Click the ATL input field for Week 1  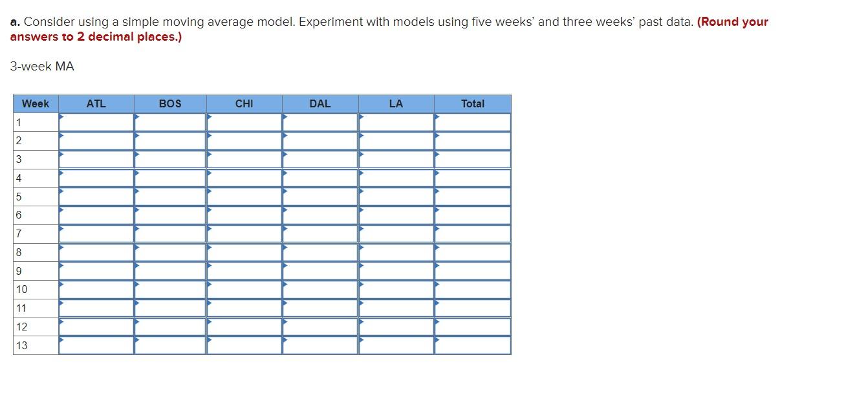[x=97, y=122]
